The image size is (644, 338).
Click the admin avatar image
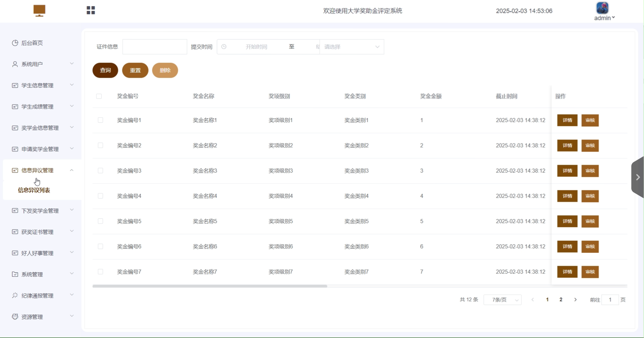tap(602, 8)
